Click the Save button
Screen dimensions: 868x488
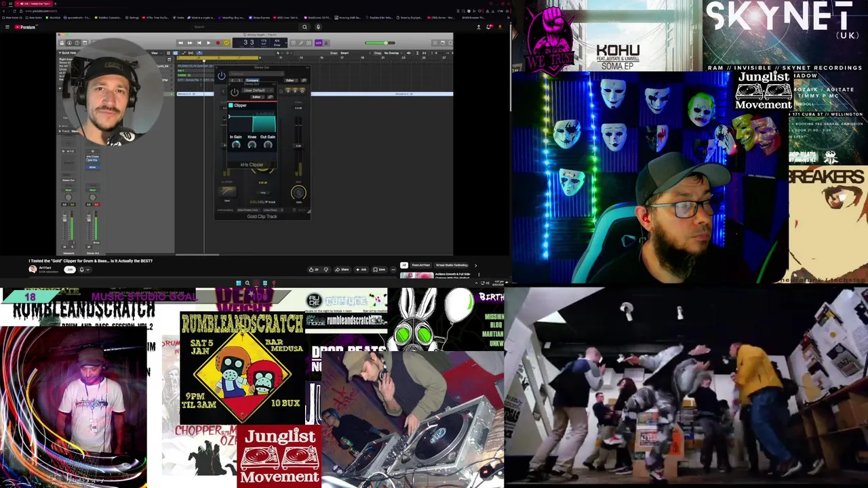(x=379, y=270)
